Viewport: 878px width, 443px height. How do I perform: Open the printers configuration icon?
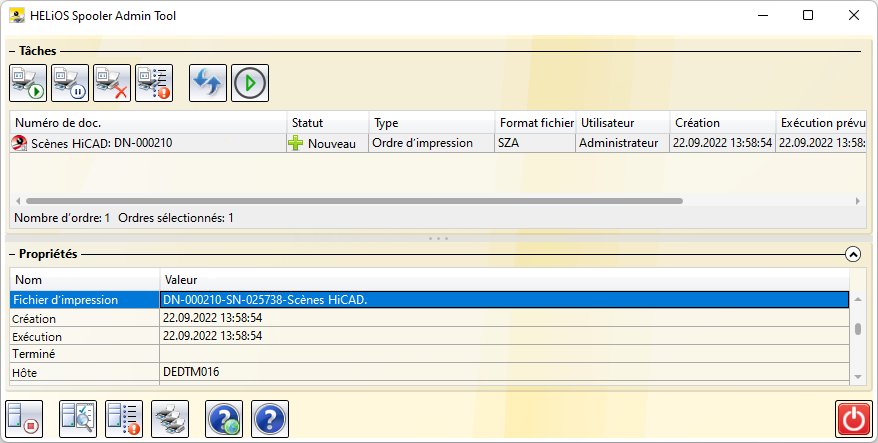170,419
